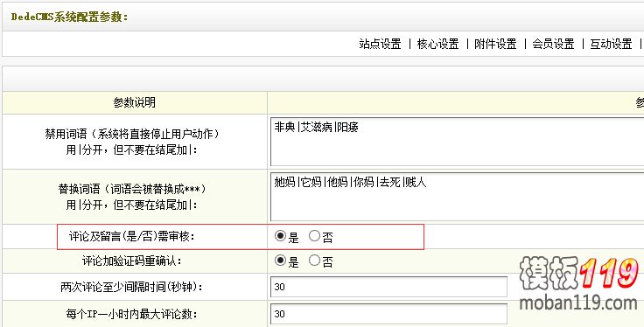
Task: Click the 替换词语 text area
Action: tap(457, 197)
